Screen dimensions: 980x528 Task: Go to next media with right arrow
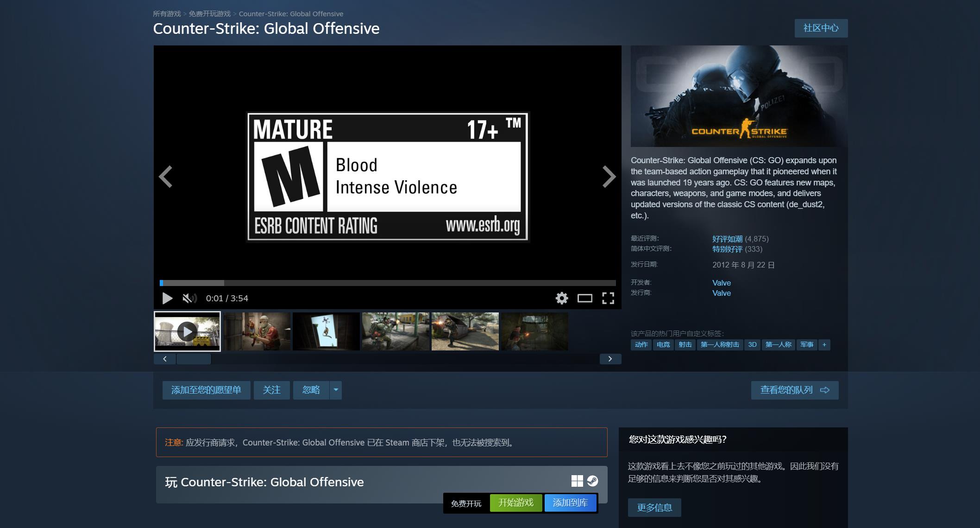coord(609,177)
